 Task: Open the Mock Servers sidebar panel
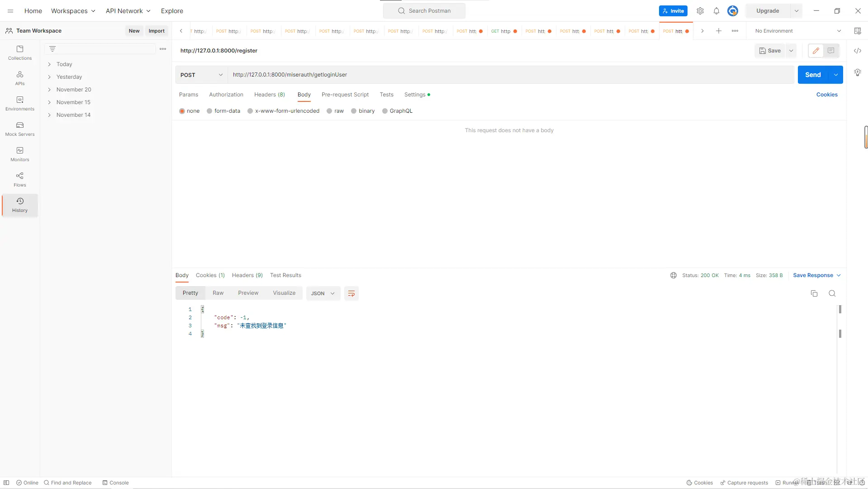pos(20,129)
